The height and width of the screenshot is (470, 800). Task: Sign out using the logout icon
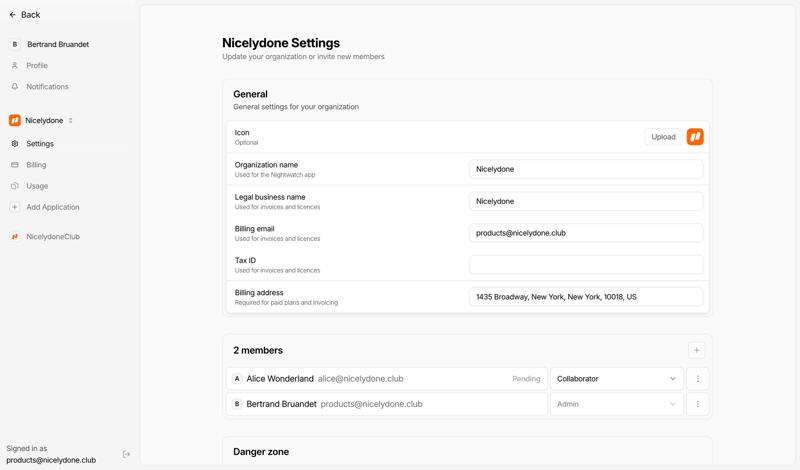(127, 454)
